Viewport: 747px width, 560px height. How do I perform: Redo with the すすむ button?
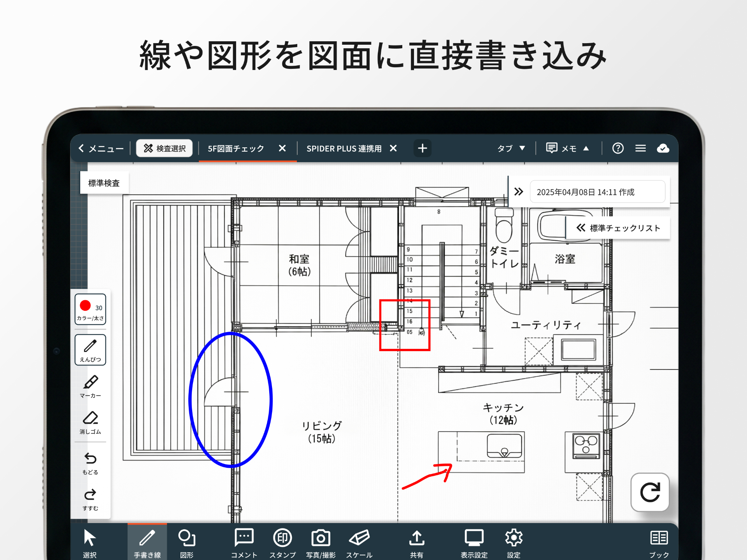coord(90,499)
